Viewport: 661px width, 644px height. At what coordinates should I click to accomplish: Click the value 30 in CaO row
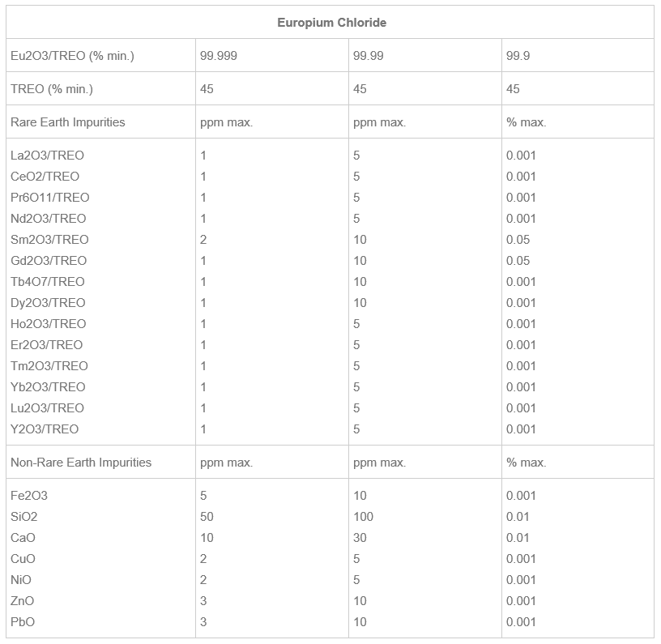tap(360, 538)
